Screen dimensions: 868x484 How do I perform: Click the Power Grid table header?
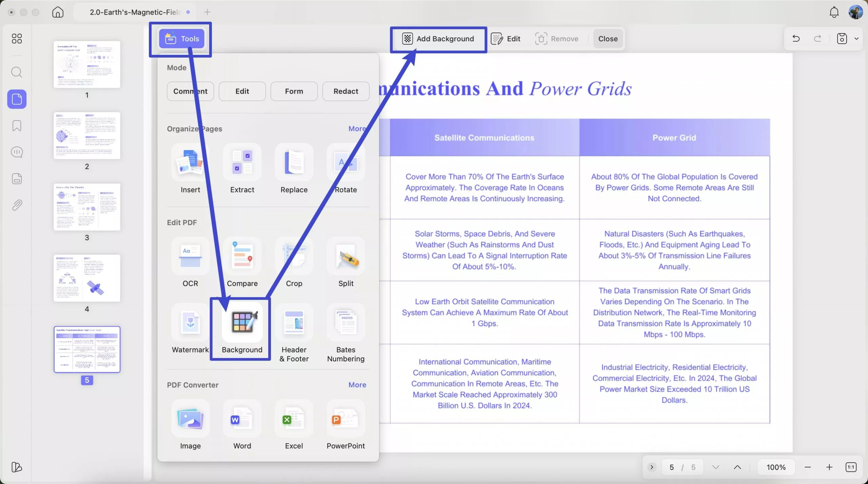click(674, 138)
